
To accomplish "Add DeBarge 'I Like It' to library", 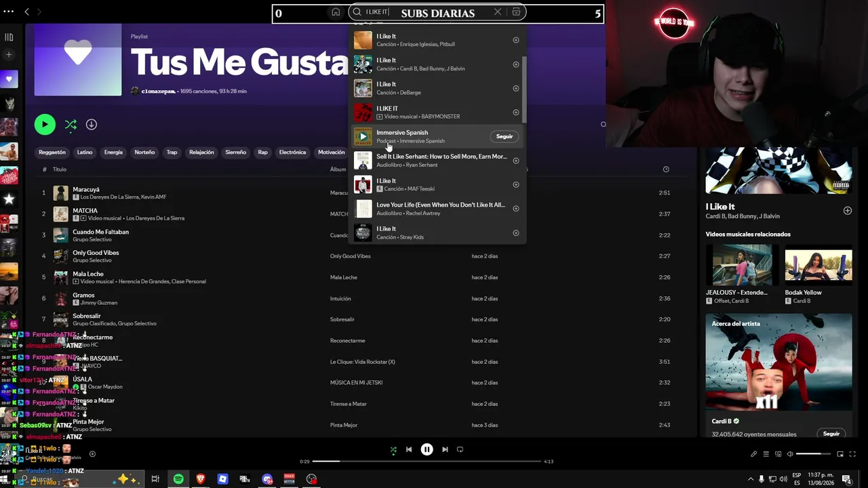I will (x=516, y=88).
